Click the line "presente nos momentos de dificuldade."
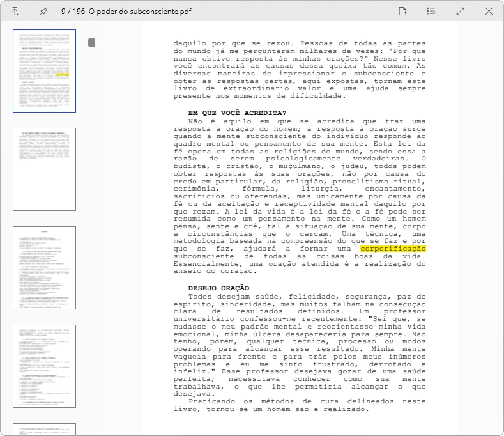 coord(259,96)
